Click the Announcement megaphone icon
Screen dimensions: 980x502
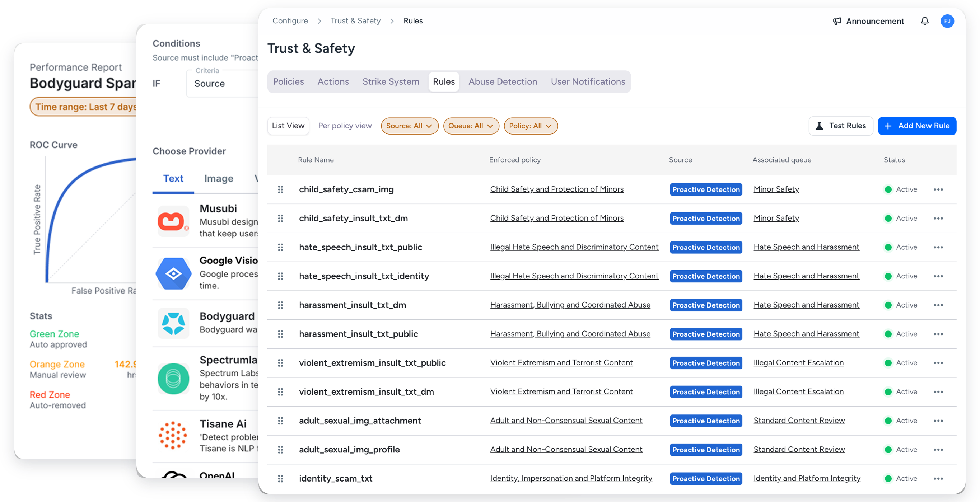click(836, 21)
